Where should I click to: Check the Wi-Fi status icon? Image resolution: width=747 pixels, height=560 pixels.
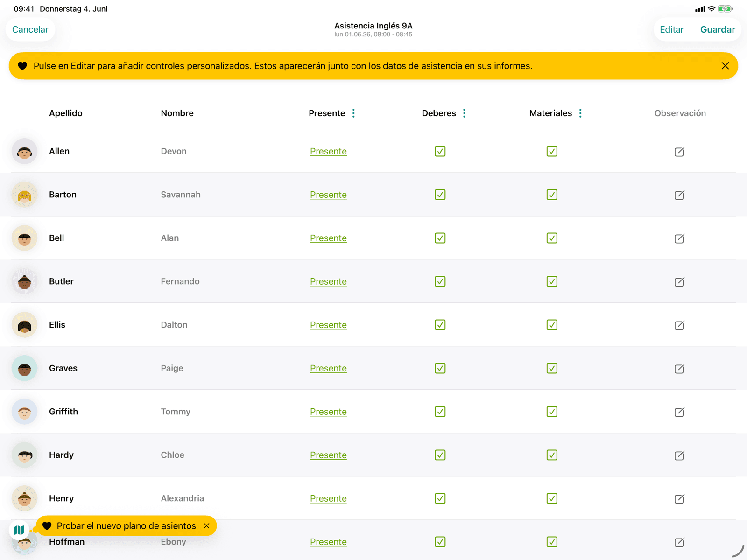(x=712, y=9)
